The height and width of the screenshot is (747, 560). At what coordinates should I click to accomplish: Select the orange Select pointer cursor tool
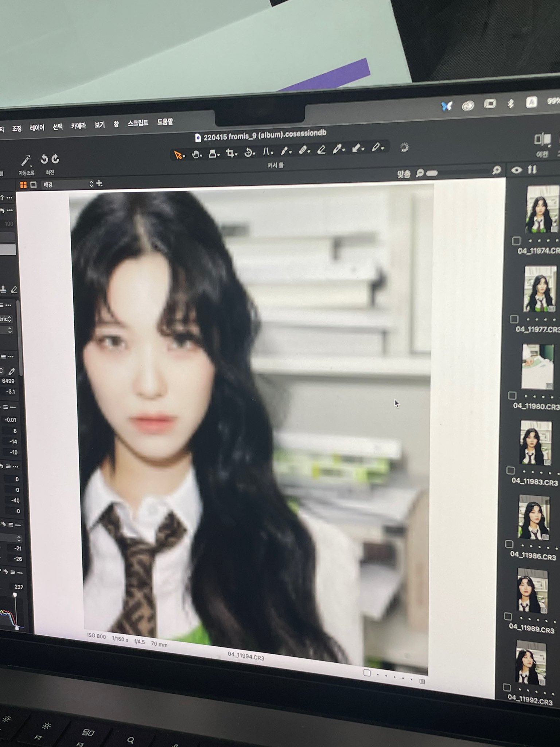pyautogui.click(x=178, y=155)
